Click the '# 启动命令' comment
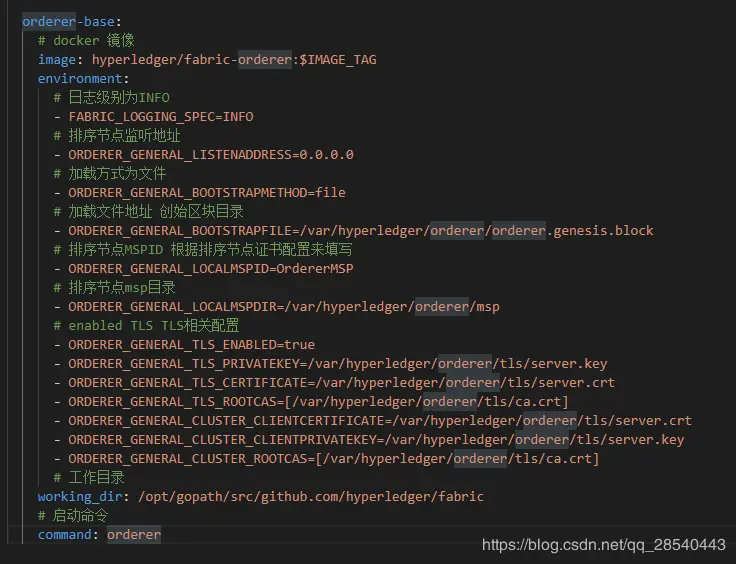Screen dimensions: 736x564 tap(73, 516)
